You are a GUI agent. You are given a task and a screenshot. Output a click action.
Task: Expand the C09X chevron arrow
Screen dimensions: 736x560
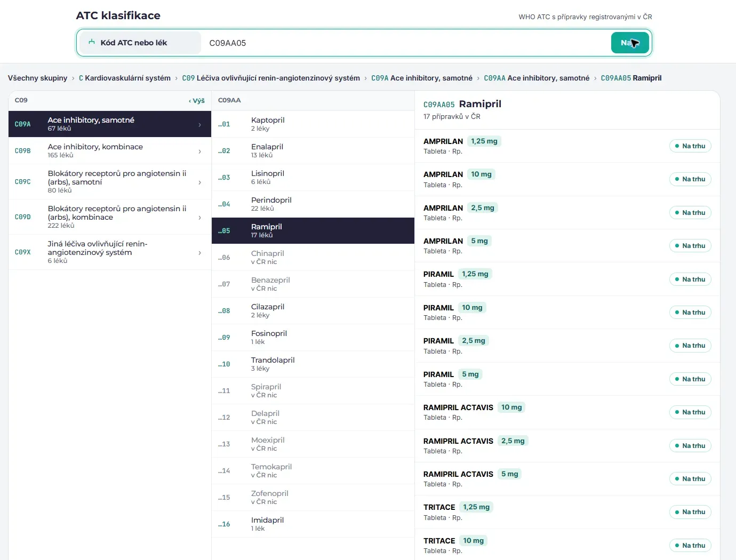[200, 252]
